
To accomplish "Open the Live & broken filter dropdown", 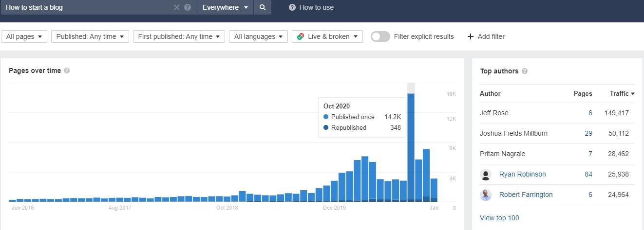I will tap(327, 36).
